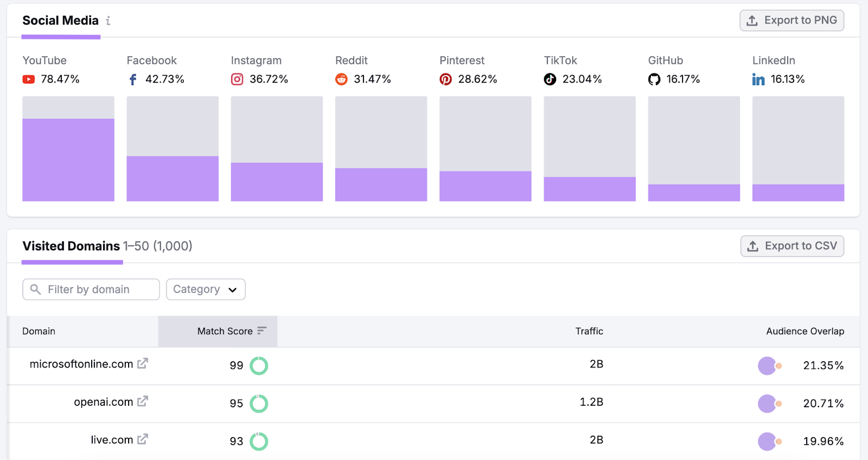
Task: Click audience overlap diagram for live.com
Action: 770,442
